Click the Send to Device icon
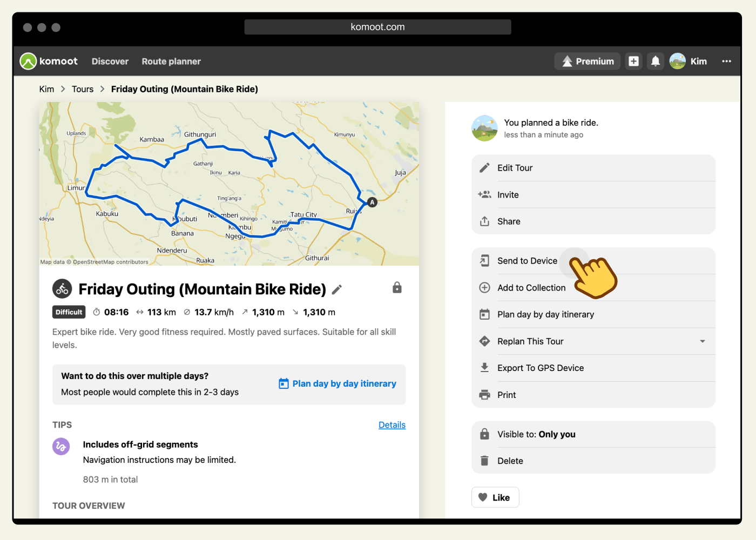Image resolution: width=756 pixels, height=540 pixels. click(484, 260)
